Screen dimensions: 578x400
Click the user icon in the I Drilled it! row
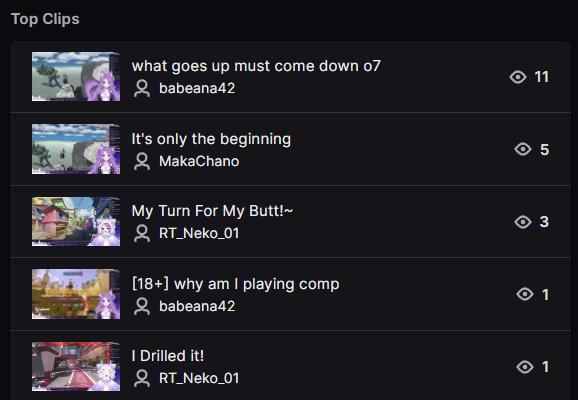click(142, 378)
